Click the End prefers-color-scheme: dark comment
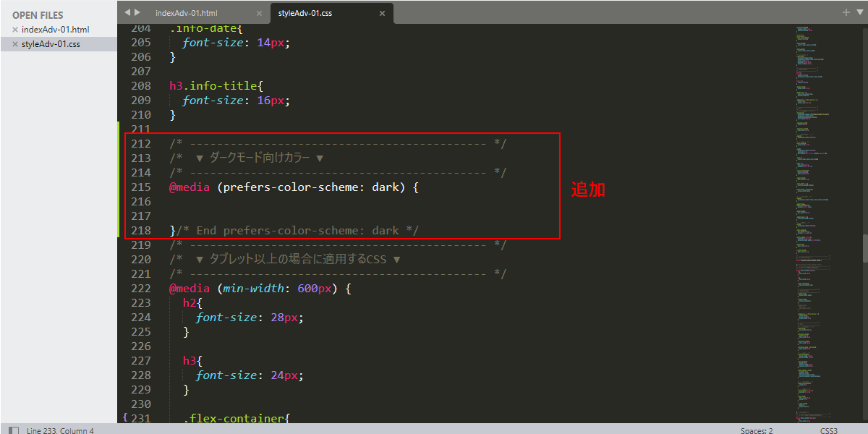The height and width of the screenshot is (434, 868). (298, 231)
